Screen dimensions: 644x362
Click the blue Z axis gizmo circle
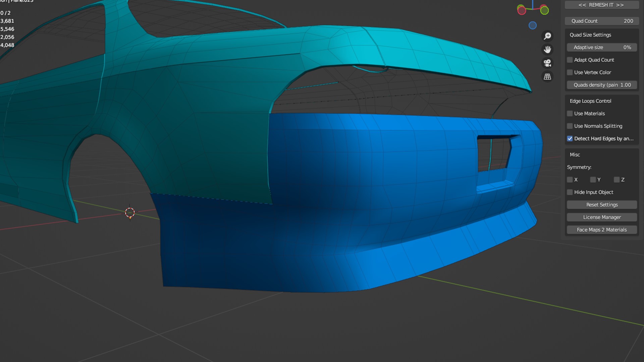pos(533,25)
